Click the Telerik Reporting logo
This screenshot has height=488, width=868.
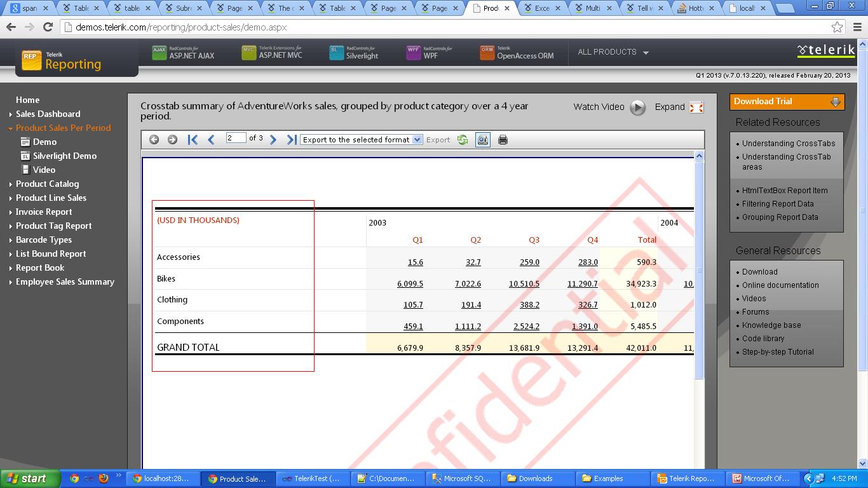(x=62, y=60)
